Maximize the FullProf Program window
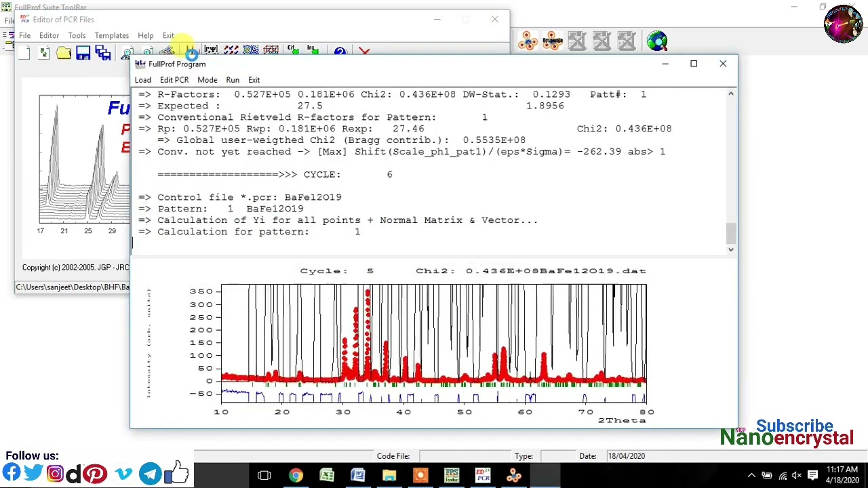 click(694, 64)
